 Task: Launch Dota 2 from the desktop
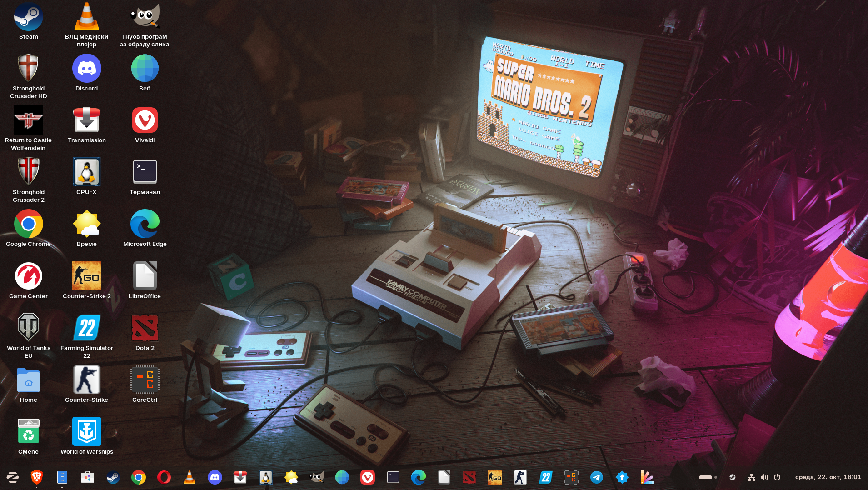click(145, 328)
